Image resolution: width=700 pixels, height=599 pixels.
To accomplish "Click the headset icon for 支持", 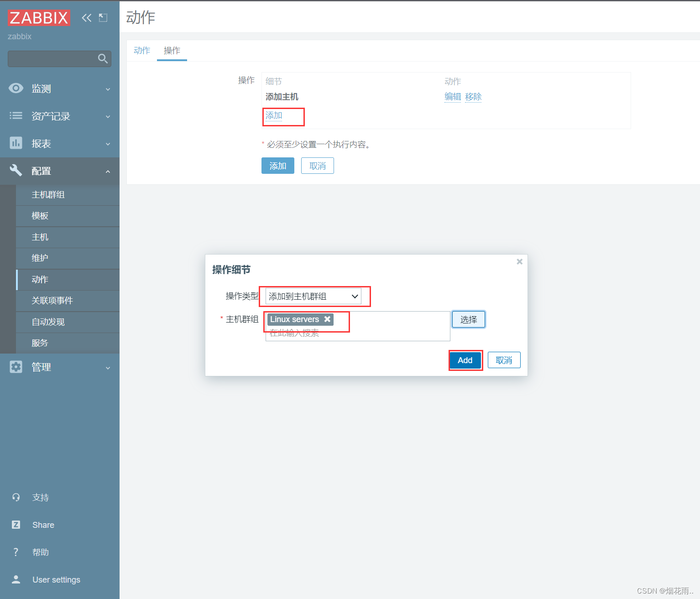I will tap(16, 497).
